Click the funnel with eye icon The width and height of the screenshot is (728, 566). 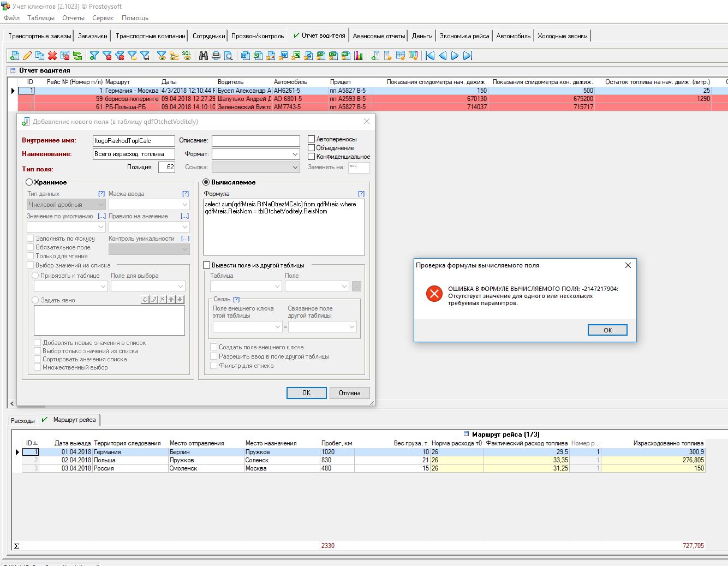pos(162,56)
